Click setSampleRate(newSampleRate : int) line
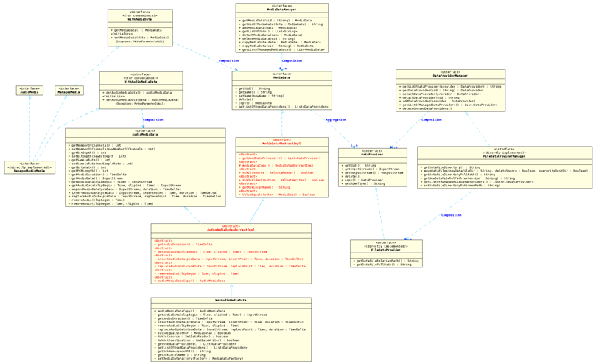The width and height of the screenshot is (596, 364). point(101,164)
